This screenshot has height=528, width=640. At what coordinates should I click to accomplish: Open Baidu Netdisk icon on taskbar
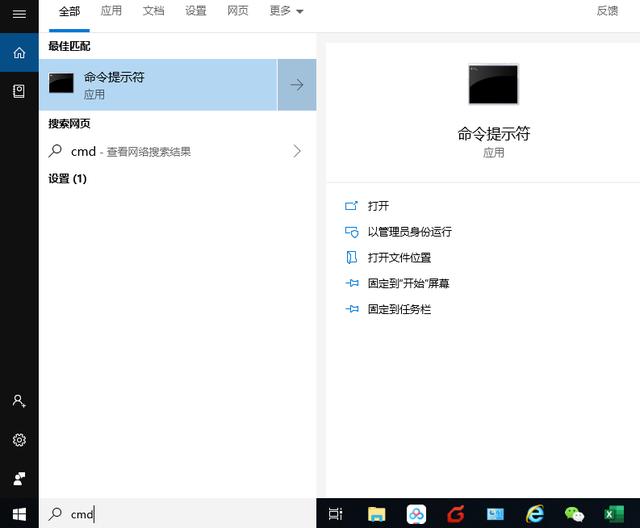tap(416, 514)
